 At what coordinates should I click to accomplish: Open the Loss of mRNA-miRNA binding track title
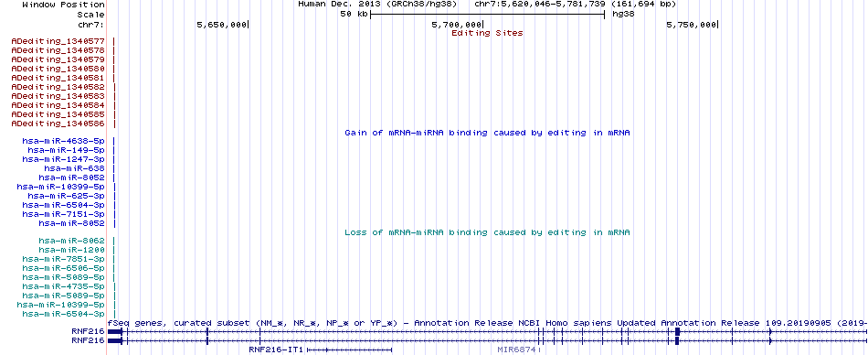point(487,232)
